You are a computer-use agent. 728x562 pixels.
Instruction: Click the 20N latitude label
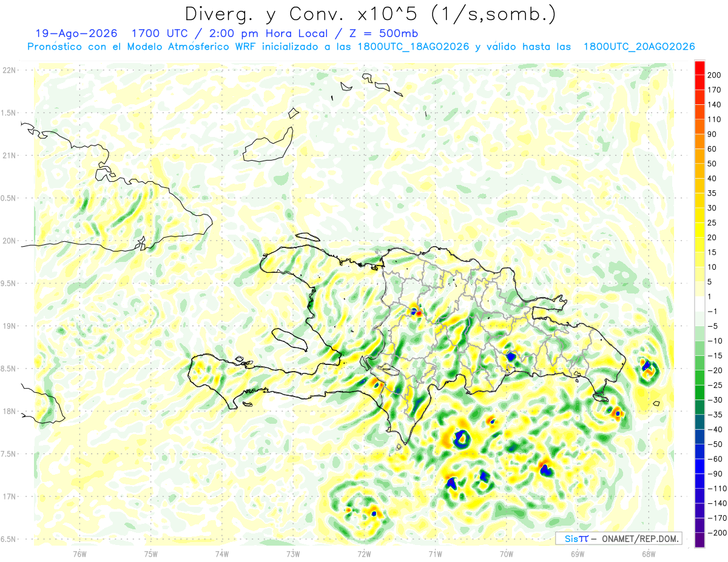[10, 241]
